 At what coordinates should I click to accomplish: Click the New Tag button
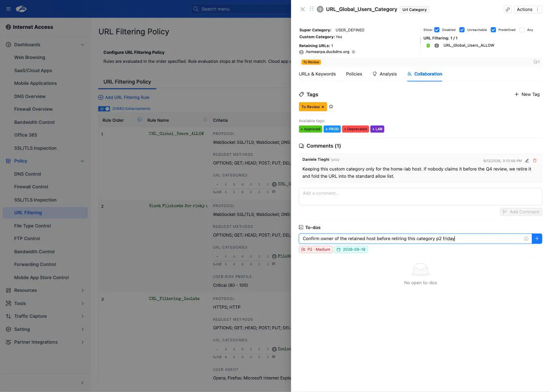[x=527, y=94]
